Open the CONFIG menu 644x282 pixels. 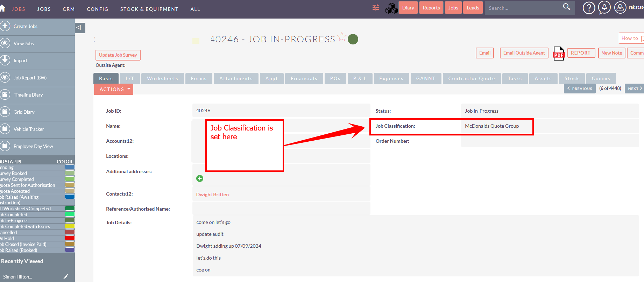(x=98, y=9)
